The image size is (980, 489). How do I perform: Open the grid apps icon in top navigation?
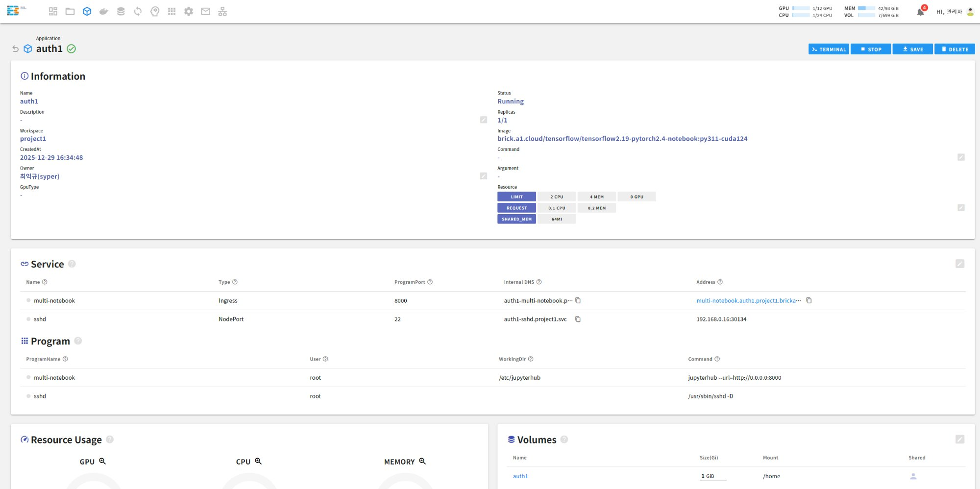(x=171, y=11)
